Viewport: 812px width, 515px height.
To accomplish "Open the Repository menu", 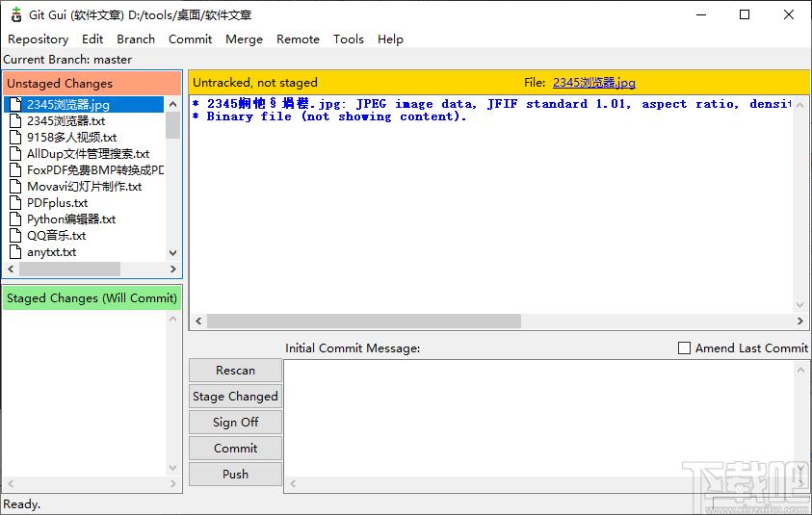I will [x=38, y=39].
